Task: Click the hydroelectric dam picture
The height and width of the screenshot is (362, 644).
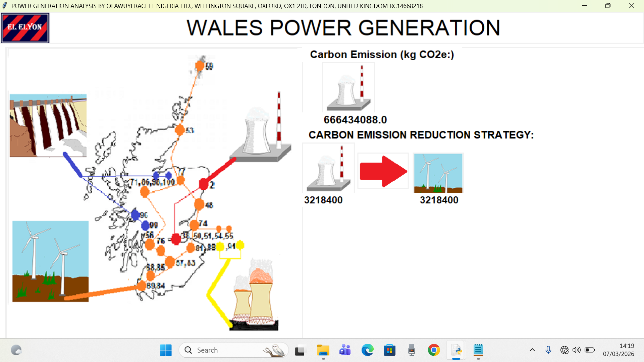Action: [48, 126]
